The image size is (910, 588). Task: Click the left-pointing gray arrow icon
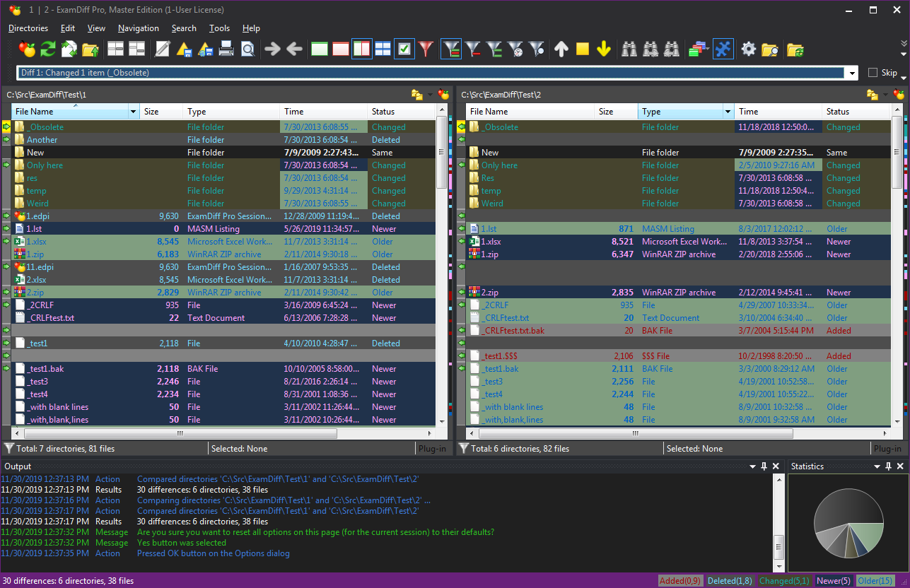coord(294,49)
